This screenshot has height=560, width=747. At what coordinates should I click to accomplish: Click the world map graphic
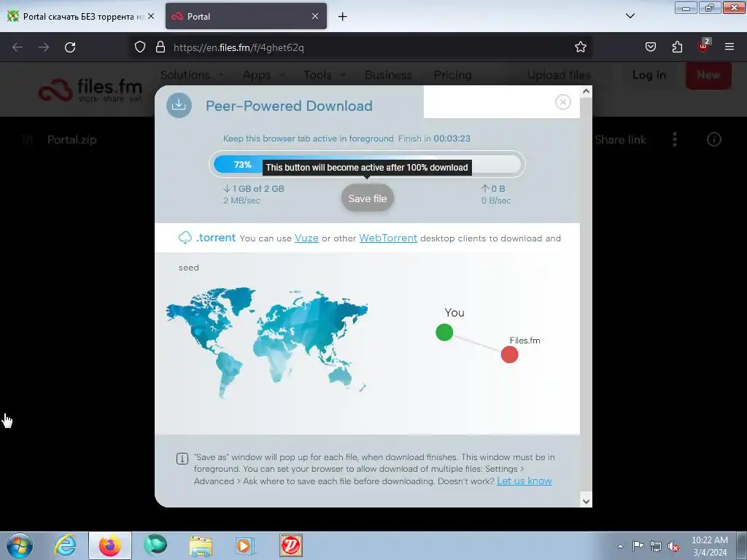coord(267,342)
